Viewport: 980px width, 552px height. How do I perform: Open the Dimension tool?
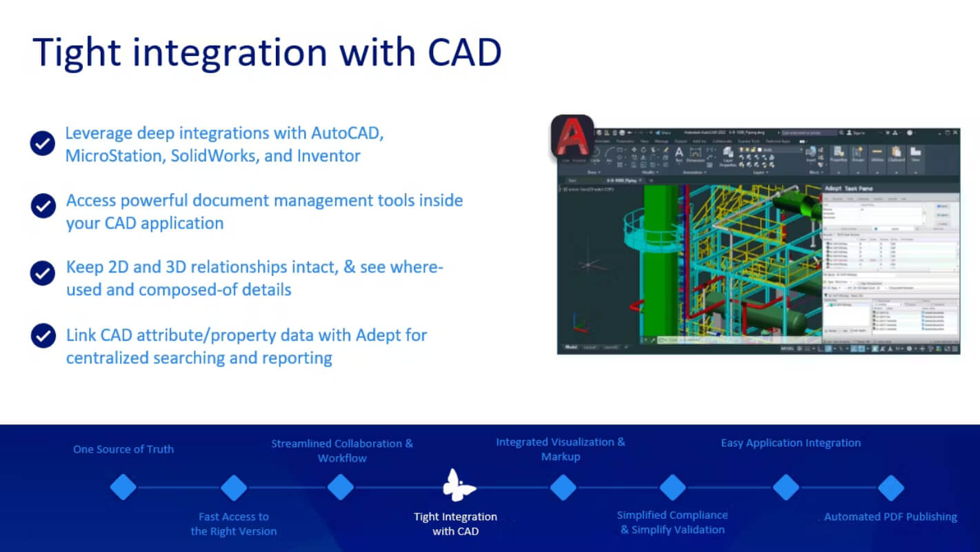point(695,155)
